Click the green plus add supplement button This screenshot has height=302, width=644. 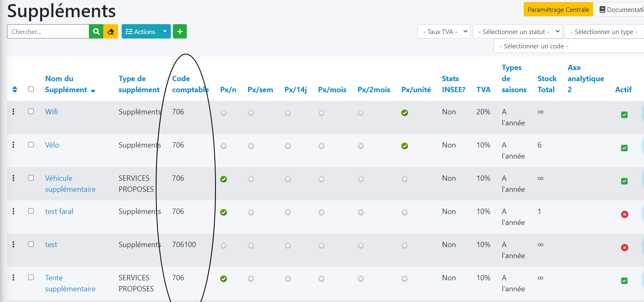coord(180,32)
